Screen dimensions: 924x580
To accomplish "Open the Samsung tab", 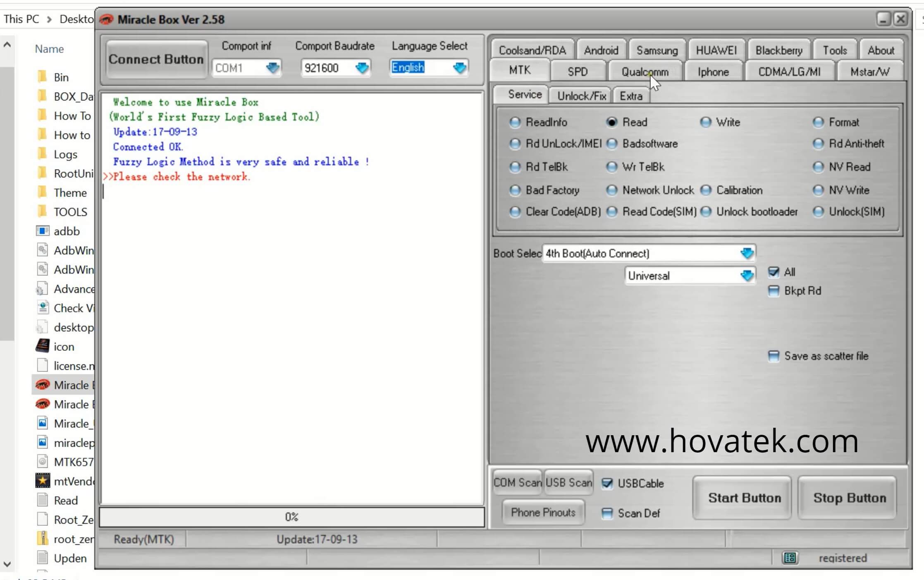I will (657, 50).
